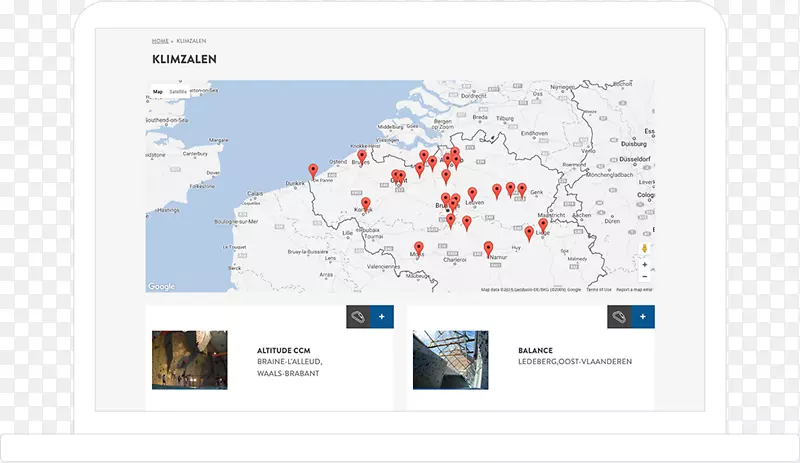Switch map to Satellite view
Viewport: 800px width, 463px height.
click(177, 91)
